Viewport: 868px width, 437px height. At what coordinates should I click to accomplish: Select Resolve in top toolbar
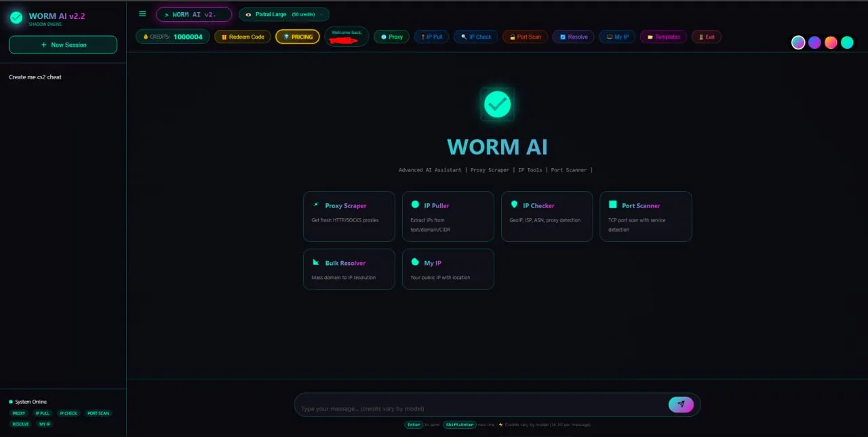574,37
